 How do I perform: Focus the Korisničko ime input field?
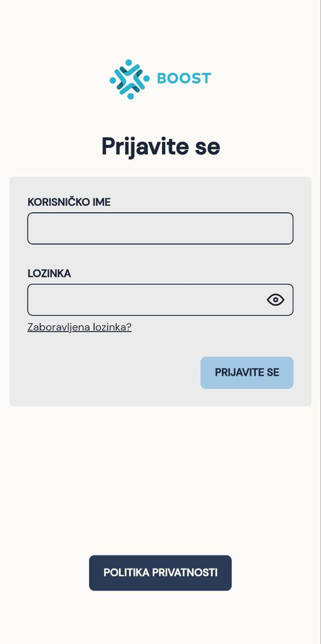point(160,228)
